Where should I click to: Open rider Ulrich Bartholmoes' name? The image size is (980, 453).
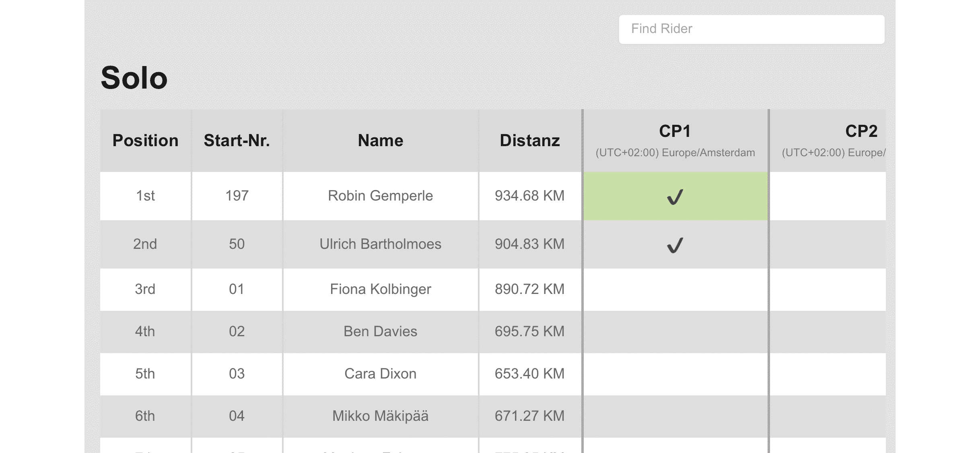tap(380, 244)
